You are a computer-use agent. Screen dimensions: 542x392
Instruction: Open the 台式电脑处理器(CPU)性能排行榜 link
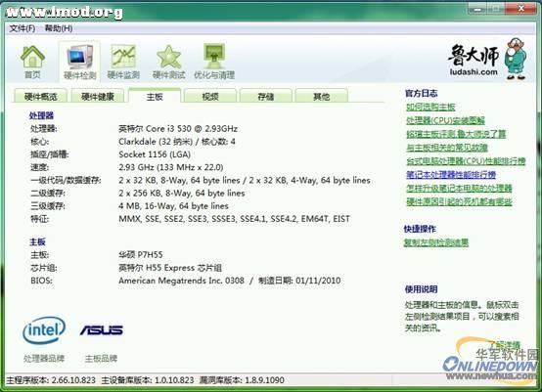(466, 161)
